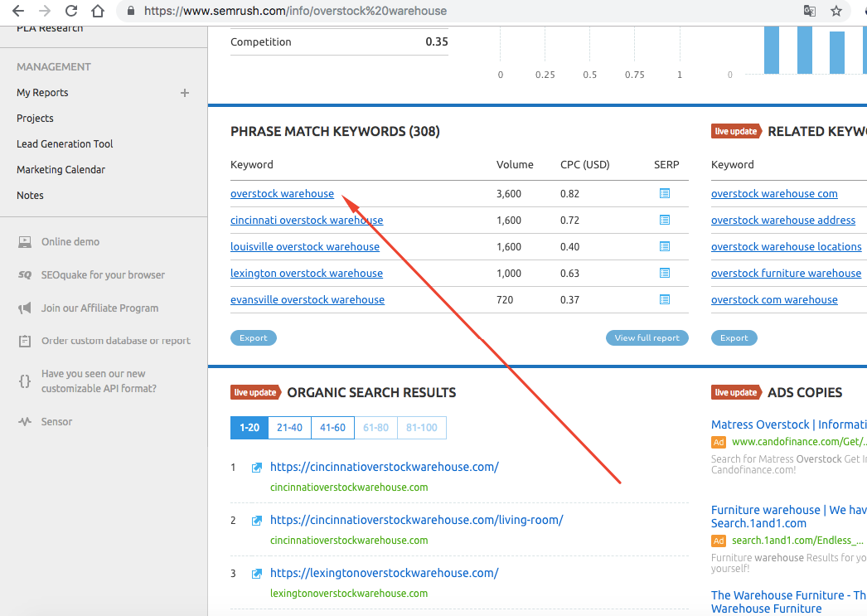Switch to results 41-60 tab
Screen dimensions: 867x616
(333, 428)
